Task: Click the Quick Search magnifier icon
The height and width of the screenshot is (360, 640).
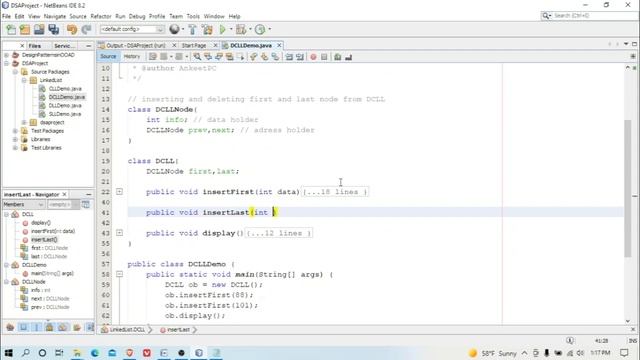Action: 547,16
